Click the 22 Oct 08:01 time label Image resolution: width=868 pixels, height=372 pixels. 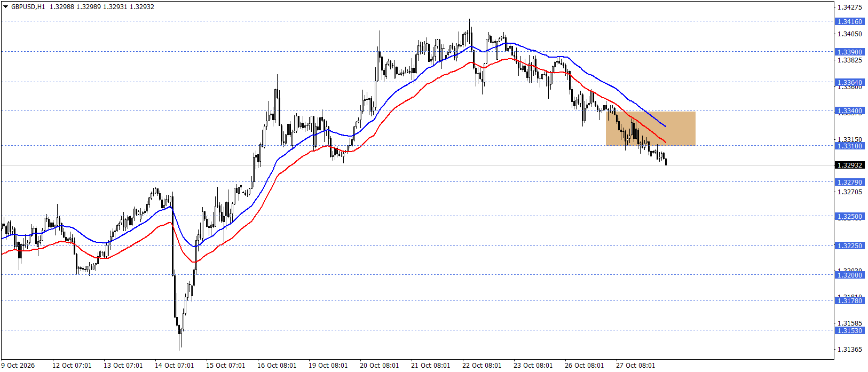point(482,366)
